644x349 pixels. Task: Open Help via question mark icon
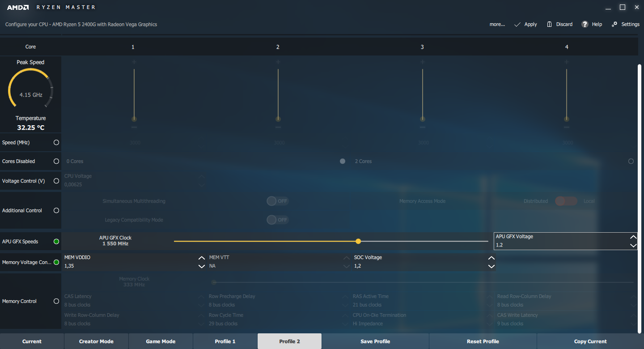(x=585, y=24)
